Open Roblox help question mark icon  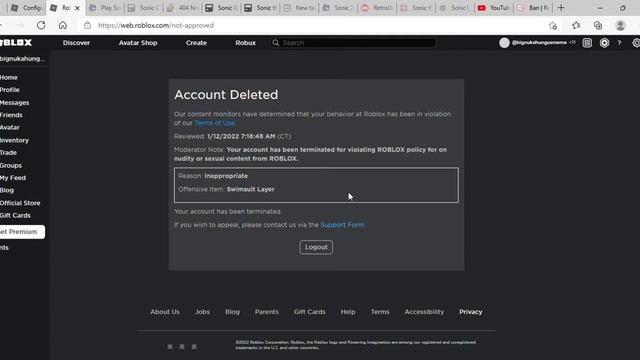point(619,42)
